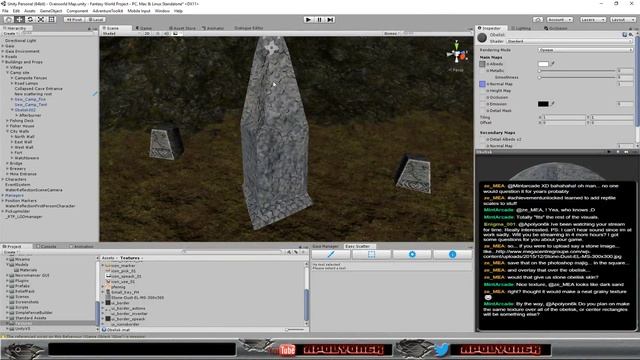Select the Rect transform tool
The height and width of the screenshot is (360, 640).
coord(52,19)
